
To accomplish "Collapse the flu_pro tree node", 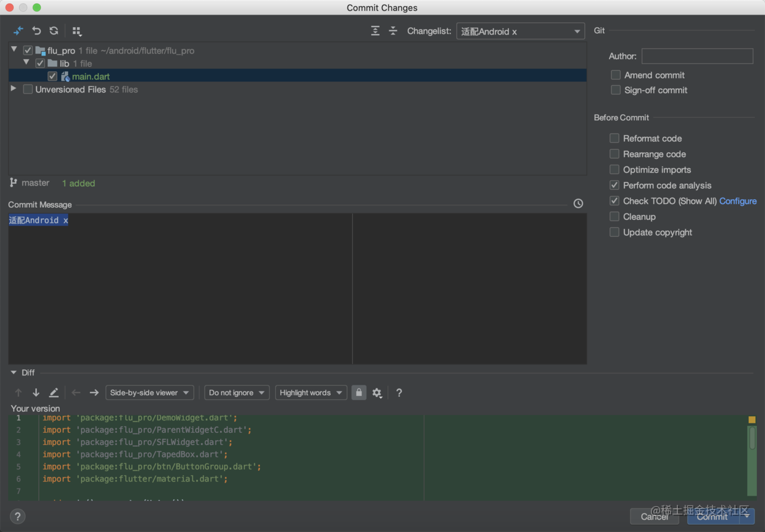I will pyautogui.click(x=14, y=50).
